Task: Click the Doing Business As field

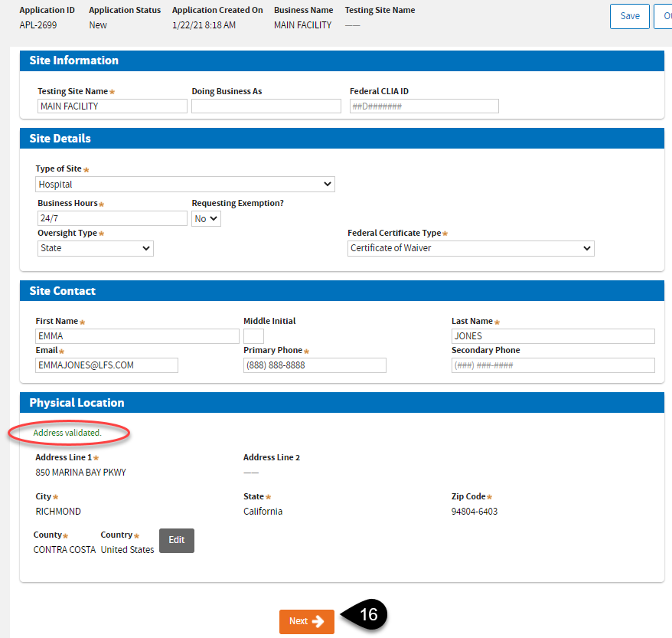Action: point(266,106)
